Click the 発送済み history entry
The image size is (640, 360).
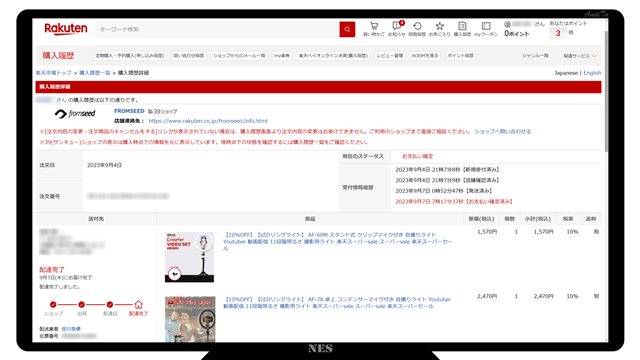[x=444, y=191]
